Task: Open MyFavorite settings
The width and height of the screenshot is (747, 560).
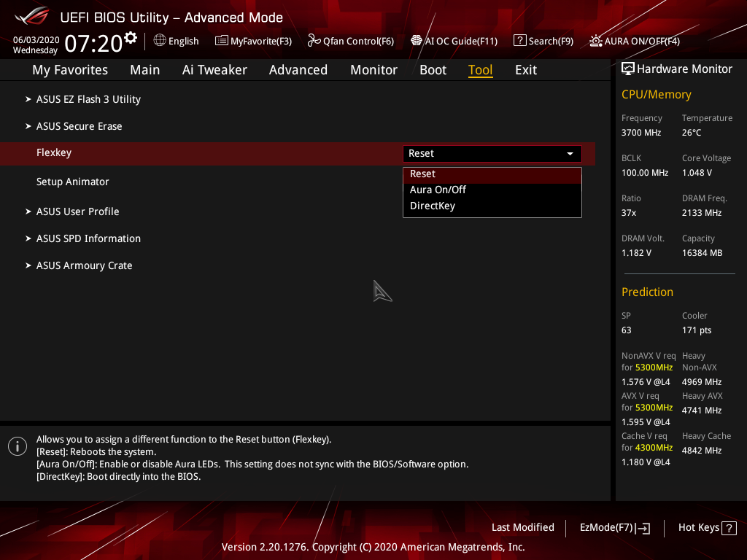Action: 253,41
